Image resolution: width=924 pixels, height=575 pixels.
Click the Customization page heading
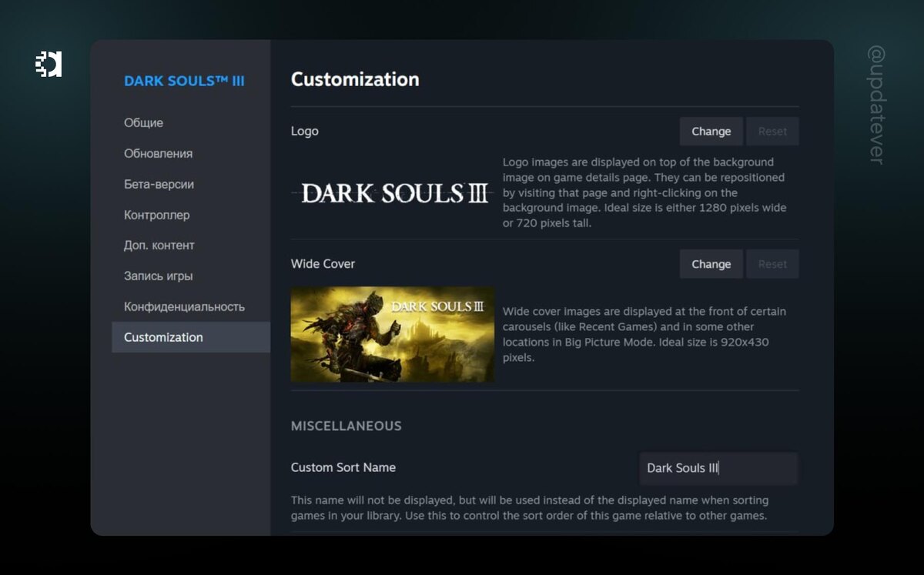coord(355,79)
